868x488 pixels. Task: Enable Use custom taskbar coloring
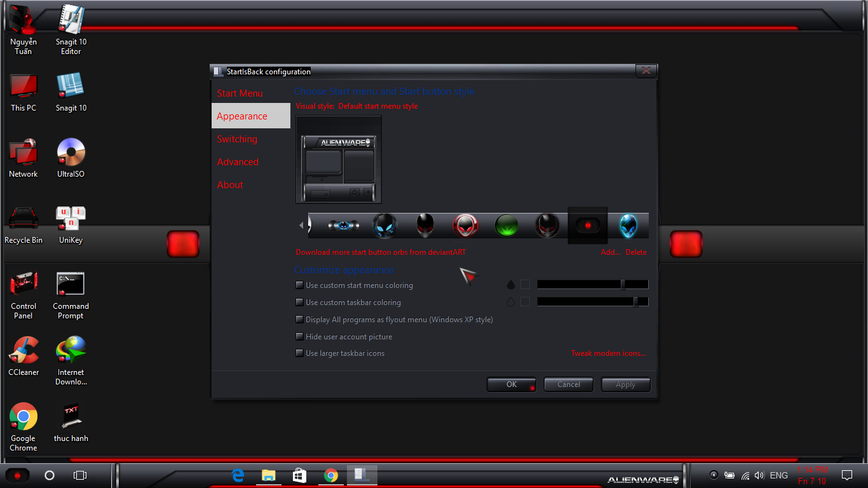click(x=349, y=302)
